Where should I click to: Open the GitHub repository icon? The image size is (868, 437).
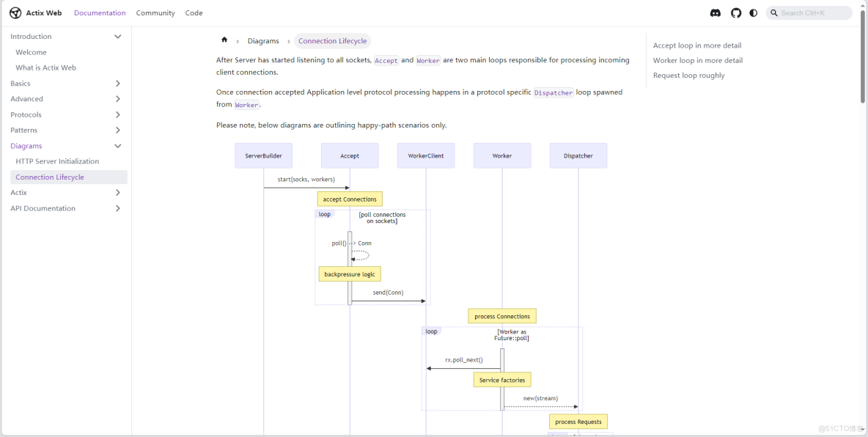735,12
